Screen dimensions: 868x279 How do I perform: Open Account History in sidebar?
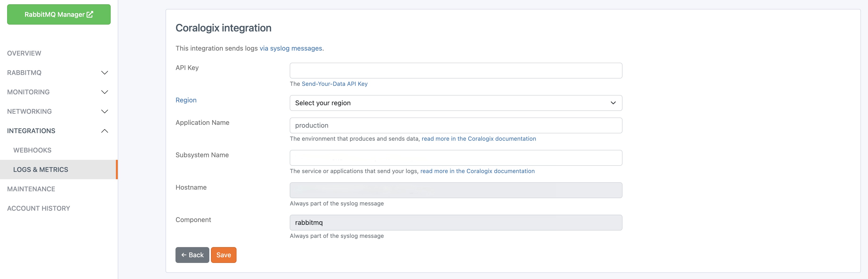point(39,209)
